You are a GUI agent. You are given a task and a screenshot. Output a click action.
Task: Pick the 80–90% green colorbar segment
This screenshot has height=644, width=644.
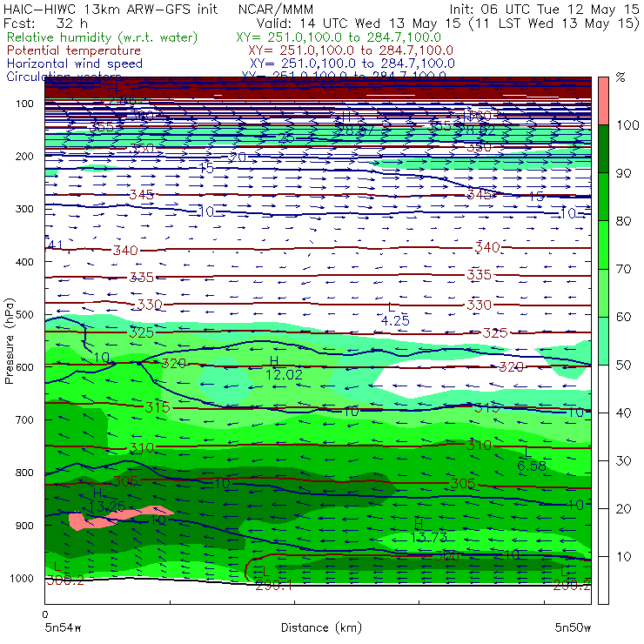point(603,197)
